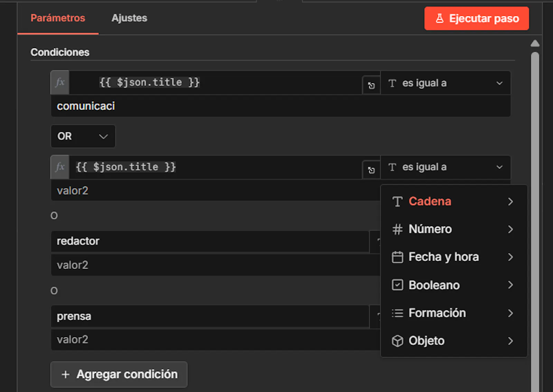Viewport: 553px width, 392px height.
Task: Open the OR combinator dropdown
Action: 83,136
